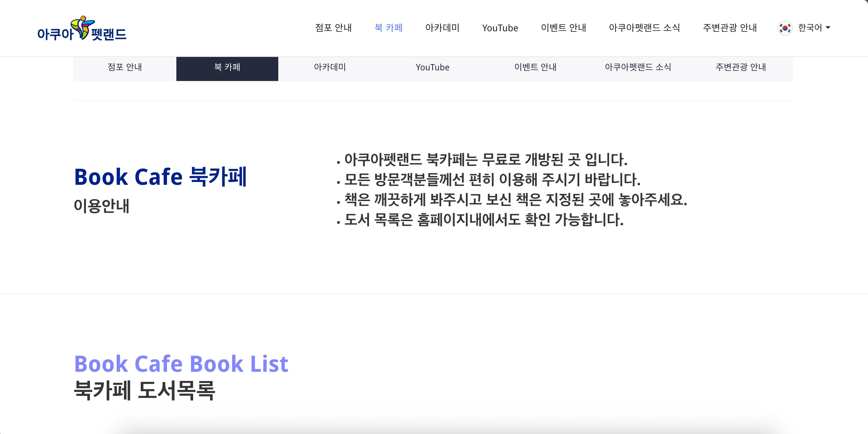868x434 pixels.
Task: Select 북 카페 in top navigation
Action: pos(389,28)
